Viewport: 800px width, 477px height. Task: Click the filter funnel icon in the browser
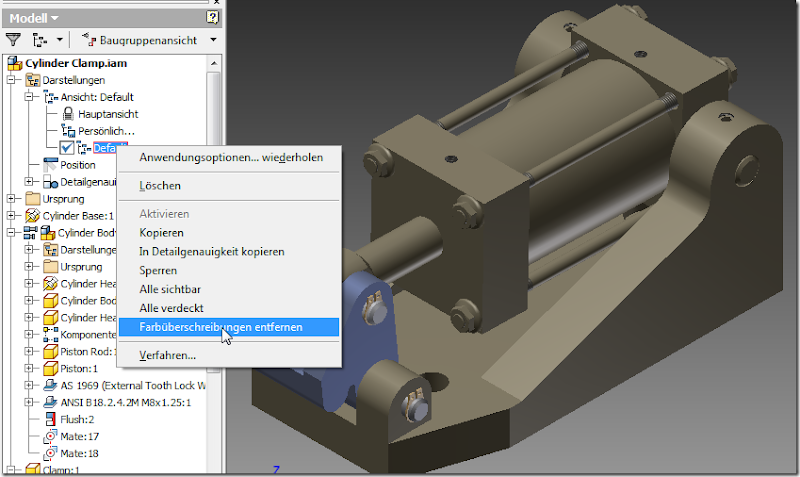point(14,40)
